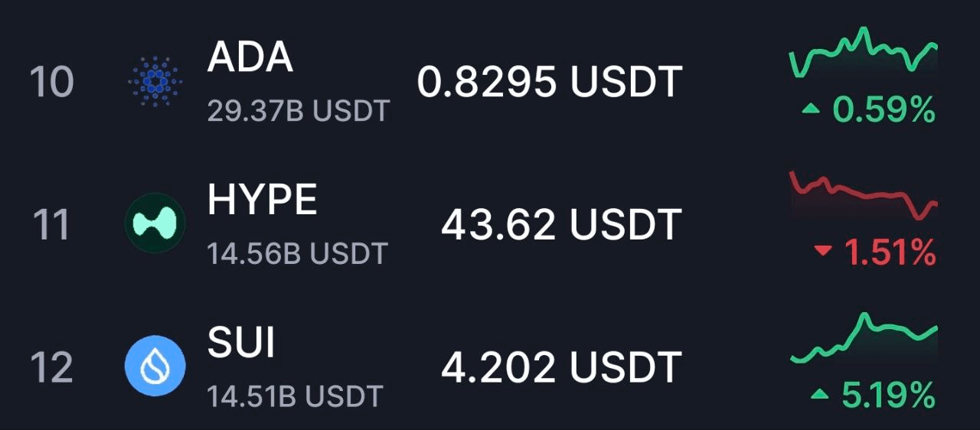Click the 14.56B USDT market cap
Viewport: 980px width, 430px height.
click(x=298, y=253)
